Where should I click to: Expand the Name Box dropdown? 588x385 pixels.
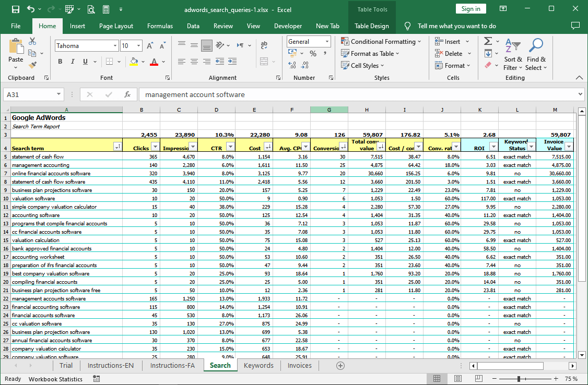coord(58,94)
